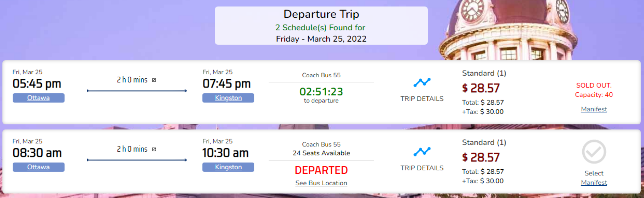Click duration popup icon on 05:45 pm trip
Screen dimensions: 644x198
click(x=154, y=80)
